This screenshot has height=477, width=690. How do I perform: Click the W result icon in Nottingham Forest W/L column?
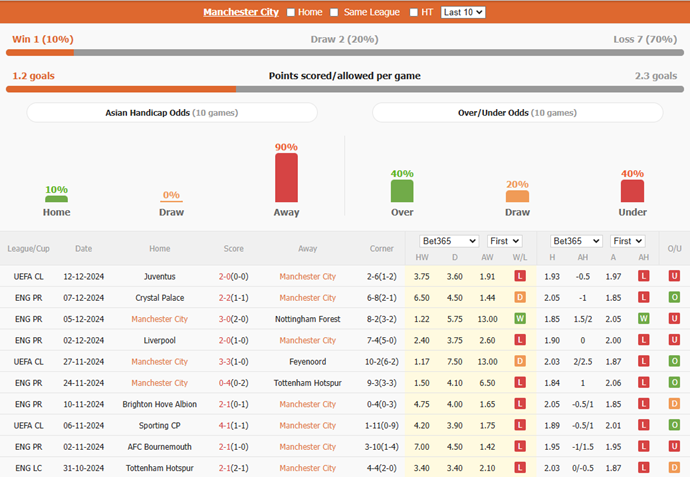pyautogui.click(x=520, y=319)
